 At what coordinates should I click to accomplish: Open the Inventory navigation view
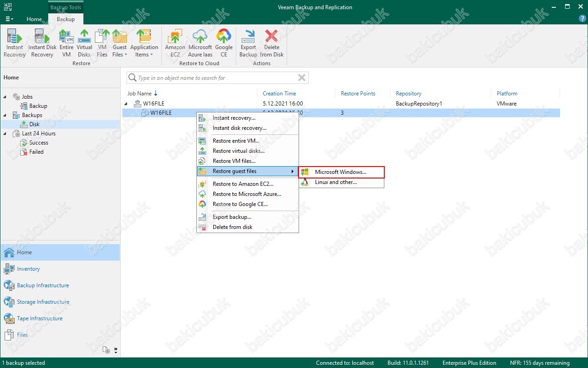60,269
